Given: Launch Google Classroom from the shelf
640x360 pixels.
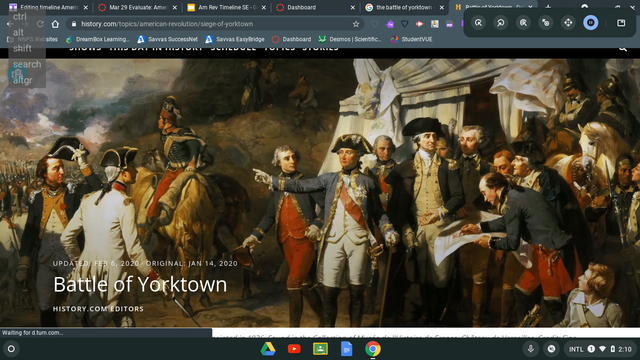Looking at the screenshot, I should tap(320, 349).
